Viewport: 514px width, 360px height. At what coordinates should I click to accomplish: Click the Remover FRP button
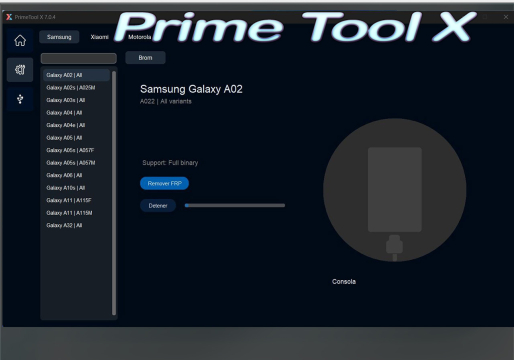click(164, 183)
